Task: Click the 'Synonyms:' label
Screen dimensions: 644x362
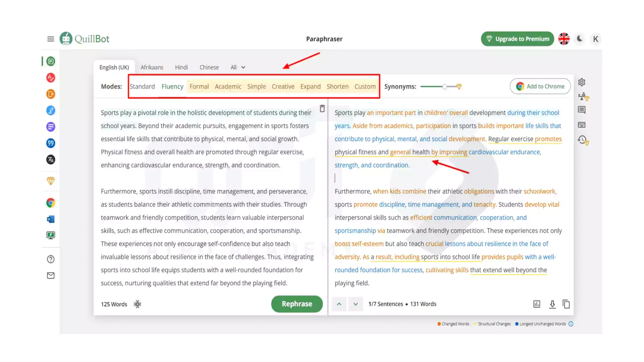Action: point(400,86)
